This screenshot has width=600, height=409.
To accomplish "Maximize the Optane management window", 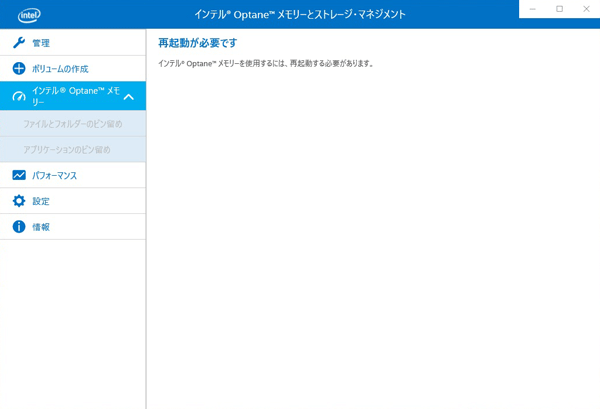I will (559, 9).
